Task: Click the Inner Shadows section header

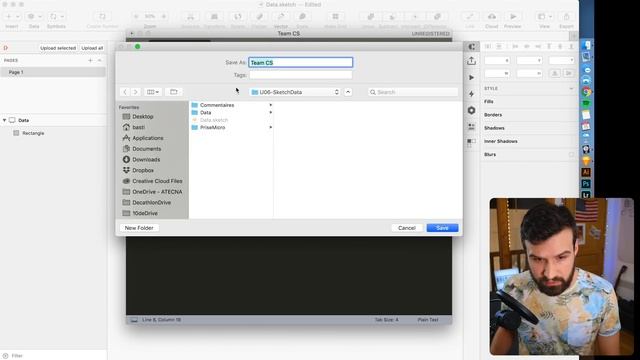Action: click(501, 141)
